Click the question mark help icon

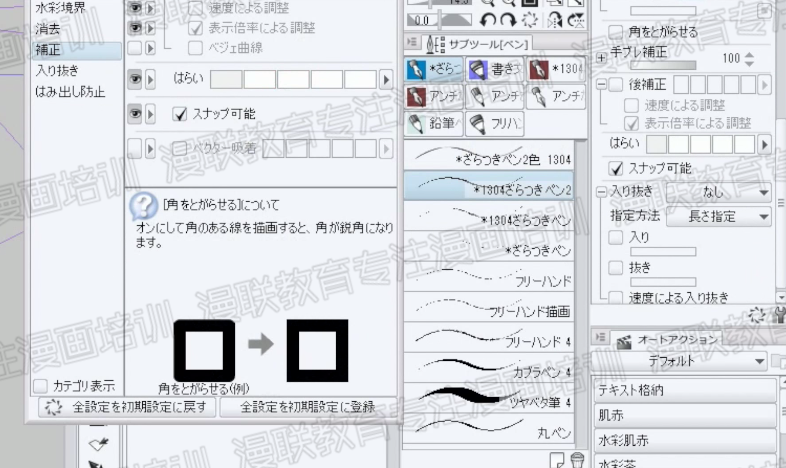143,205
